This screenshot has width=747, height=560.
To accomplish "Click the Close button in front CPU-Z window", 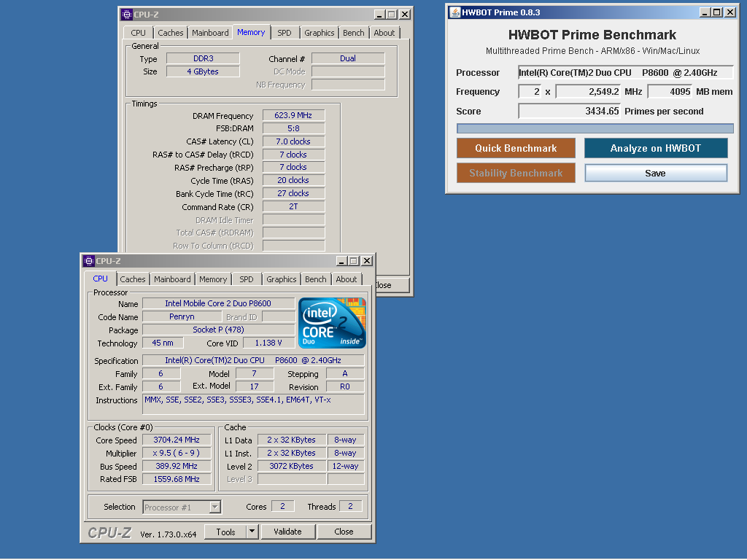I will [x=344, y=532].
